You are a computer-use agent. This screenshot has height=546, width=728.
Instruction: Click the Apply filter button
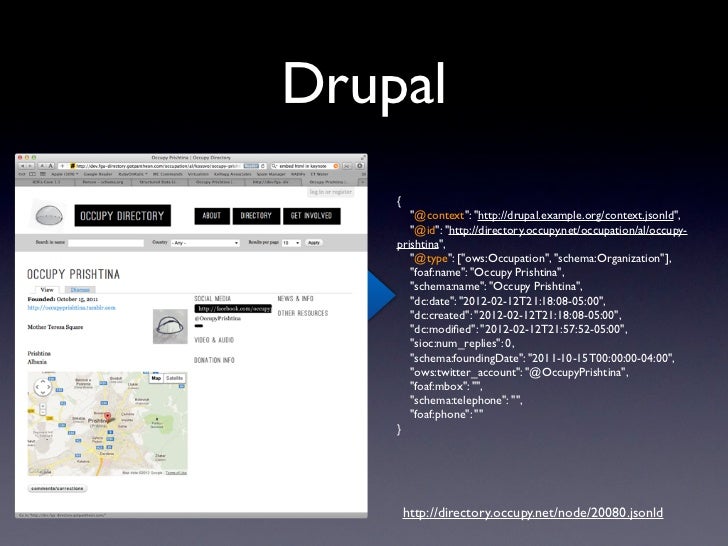click(314, 243)
